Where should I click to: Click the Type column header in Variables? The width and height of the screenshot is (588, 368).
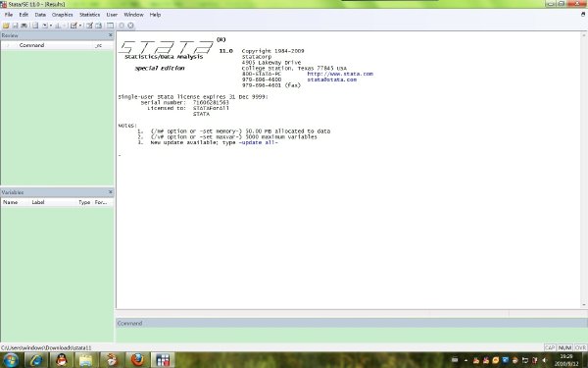point(84,202)
